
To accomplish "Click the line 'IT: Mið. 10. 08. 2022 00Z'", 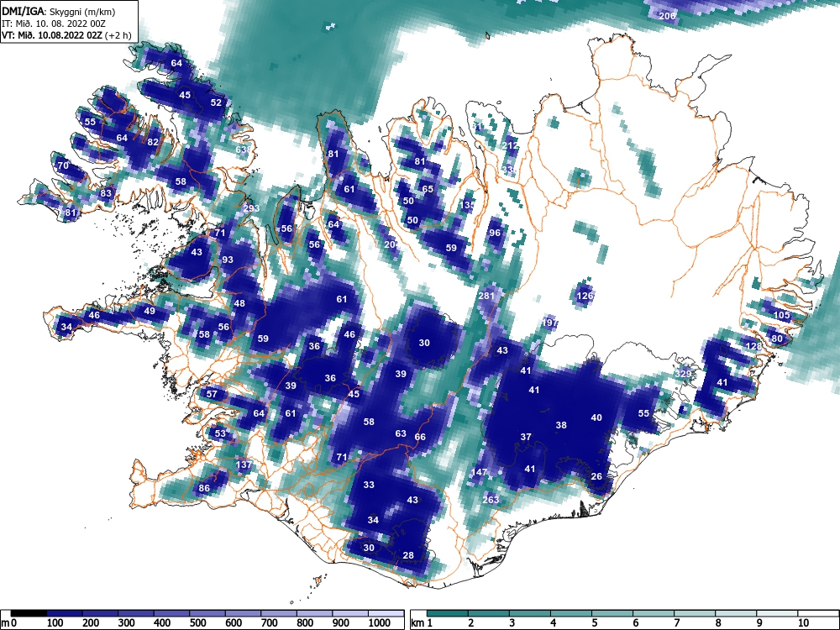I will pyautogui.click(x=54, y=24).
